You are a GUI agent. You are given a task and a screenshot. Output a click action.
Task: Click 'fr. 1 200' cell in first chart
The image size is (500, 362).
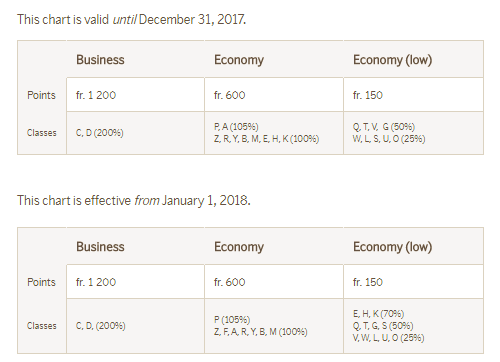point(135,95)
